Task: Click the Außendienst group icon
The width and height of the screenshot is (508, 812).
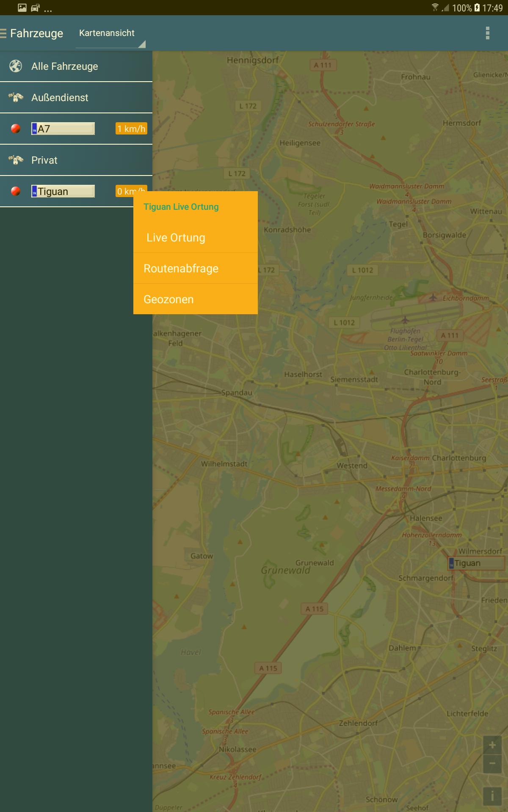Action: point(16,98)
